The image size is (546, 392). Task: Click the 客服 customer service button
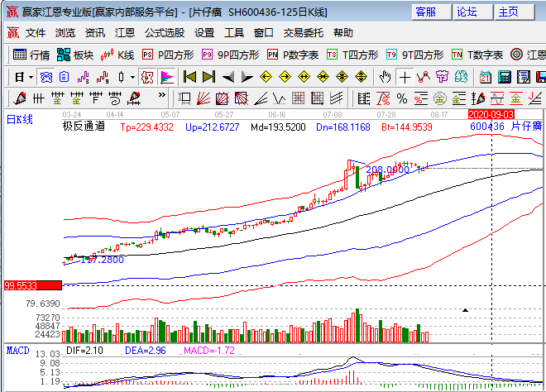pos(432,12)
